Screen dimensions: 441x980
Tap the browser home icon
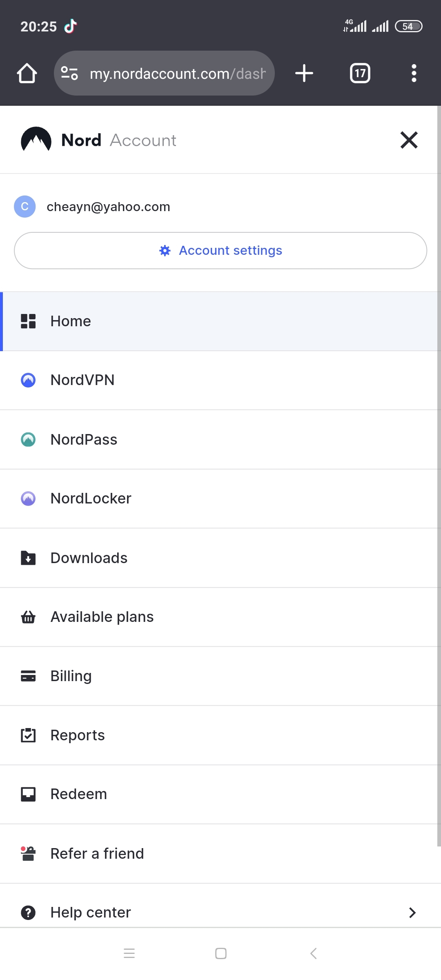coord(27,73)
